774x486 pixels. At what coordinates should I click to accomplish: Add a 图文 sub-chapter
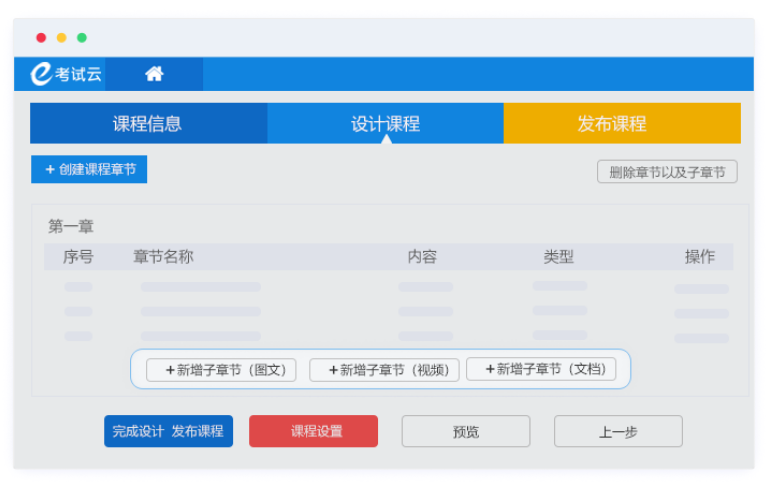coord(222,370)
